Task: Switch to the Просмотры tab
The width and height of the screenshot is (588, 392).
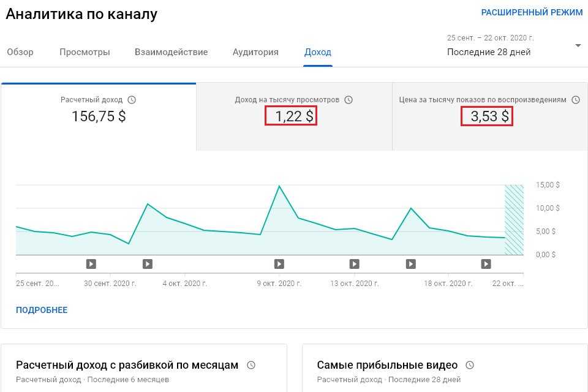Action: click(x=85, y=52)
